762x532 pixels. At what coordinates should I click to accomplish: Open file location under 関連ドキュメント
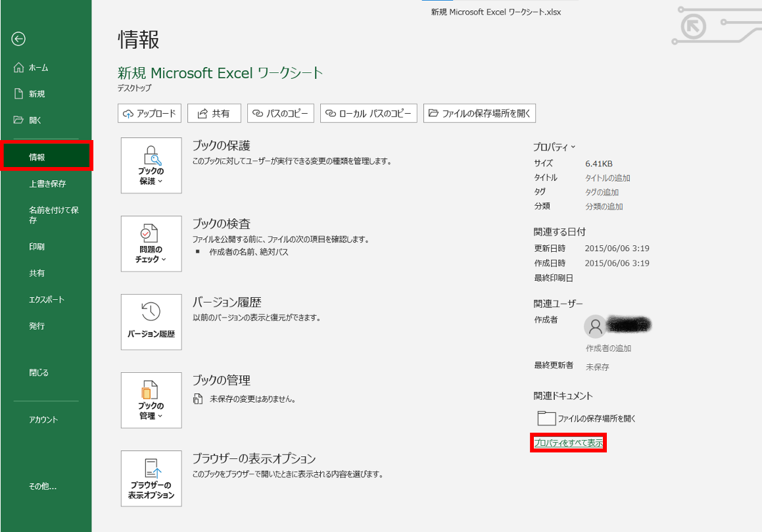586,418
